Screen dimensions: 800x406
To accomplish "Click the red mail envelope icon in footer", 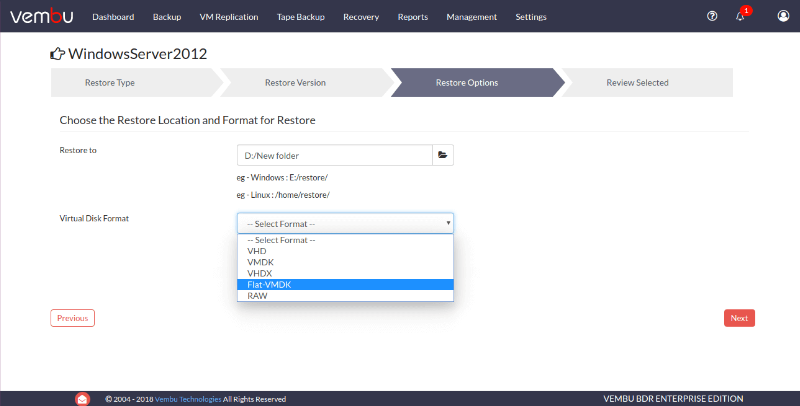I will click(82, 399).
